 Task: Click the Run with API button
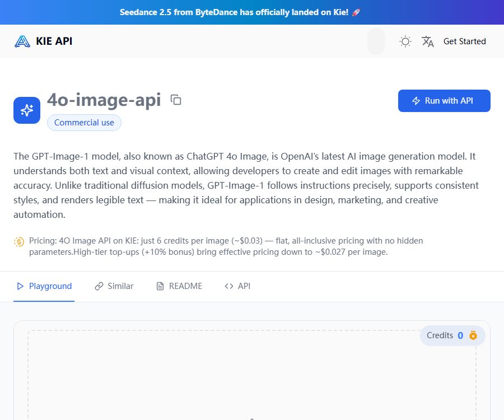tap(444, 101)
